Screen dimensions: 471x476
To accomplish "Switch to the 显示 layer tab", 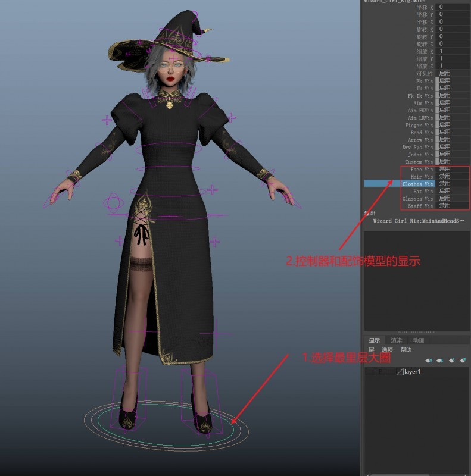I will click(x=375, y=340).
